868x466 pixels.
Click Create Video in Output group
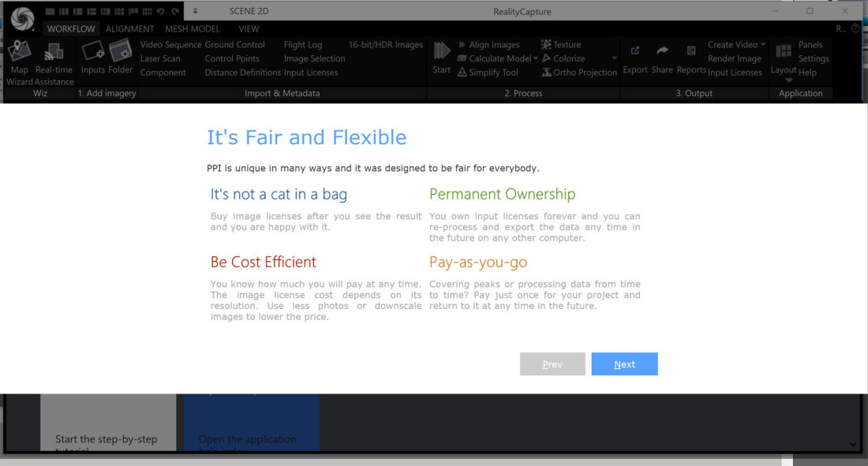(732, 45)
